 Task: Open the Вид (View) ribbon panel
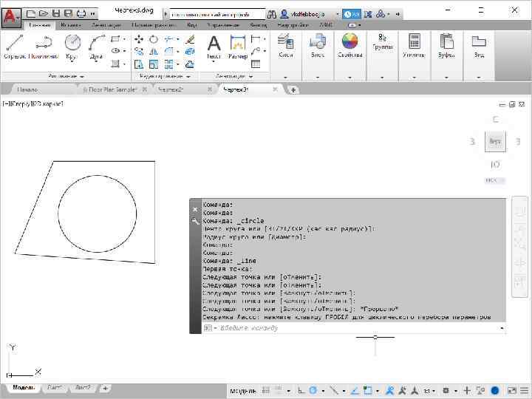pyautogui.click(x=479, y=46)
